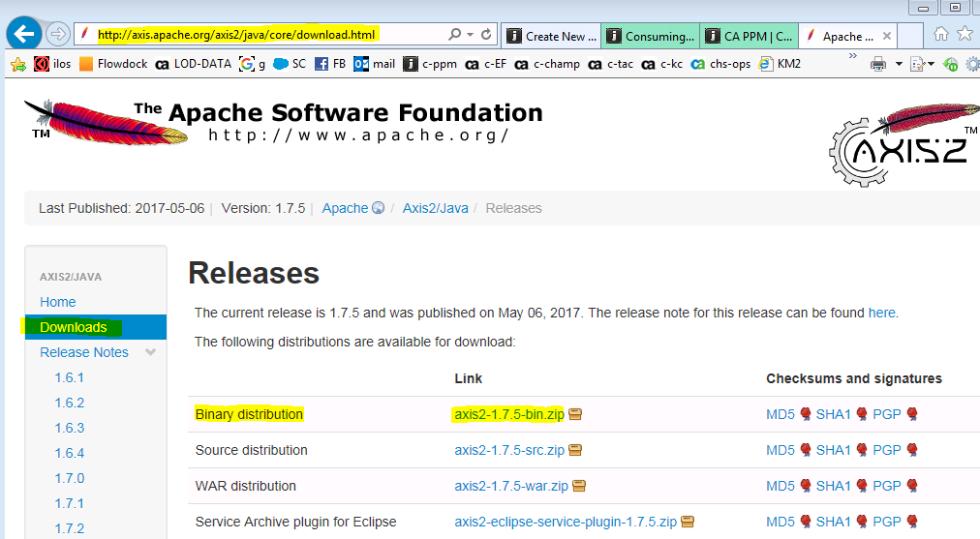Click the MD5 link for Binary distribution
980x539 pixels.
780,414
